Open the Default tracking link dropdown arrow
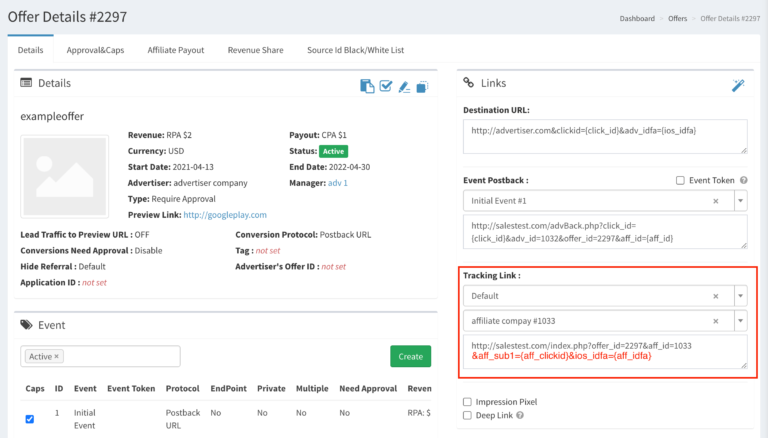The width and height of the screenshot is (768, 438). (740, 297)
